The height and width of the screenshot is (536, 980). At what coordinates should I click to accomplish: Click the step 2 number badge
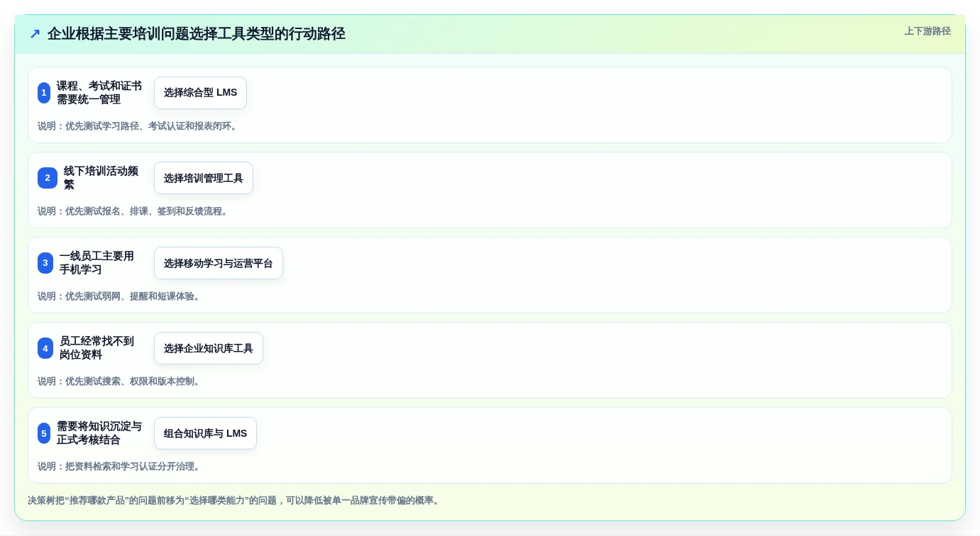coord(48,178)
